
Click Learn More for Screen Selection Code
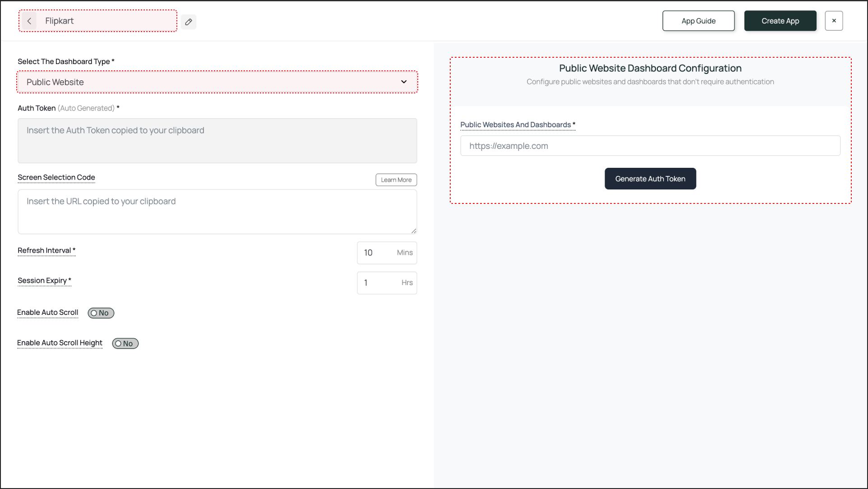(x=396, y=180)
